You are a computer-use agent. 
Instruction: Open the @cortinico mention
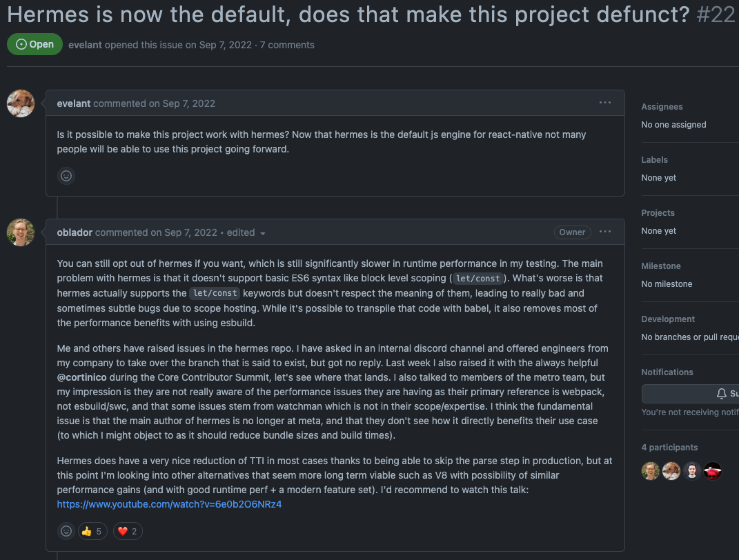point(81,377)
